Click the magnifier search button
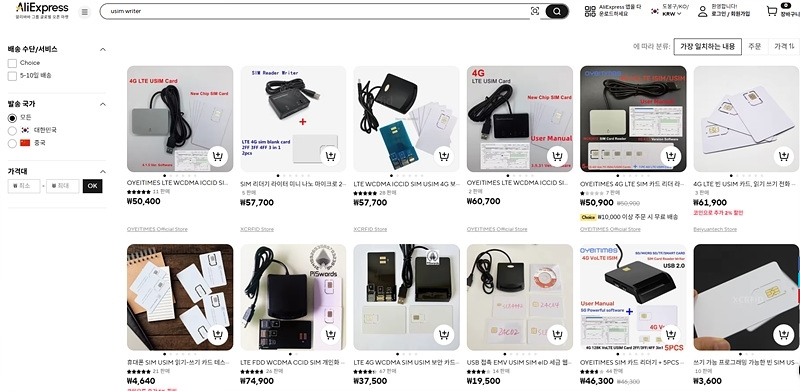800x391 pixels. pyautogui.click(x=557, y=11)
